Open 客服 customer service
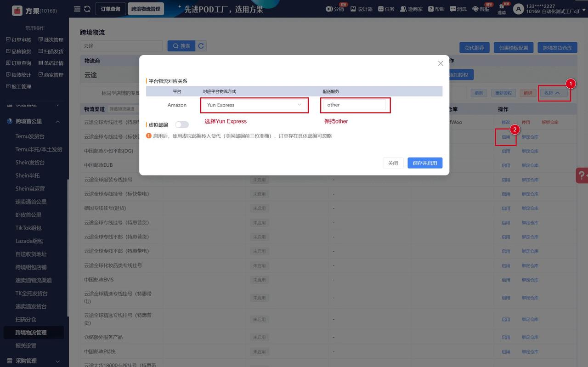The width and height of the screenshot is (588, 367). point(481,9)
